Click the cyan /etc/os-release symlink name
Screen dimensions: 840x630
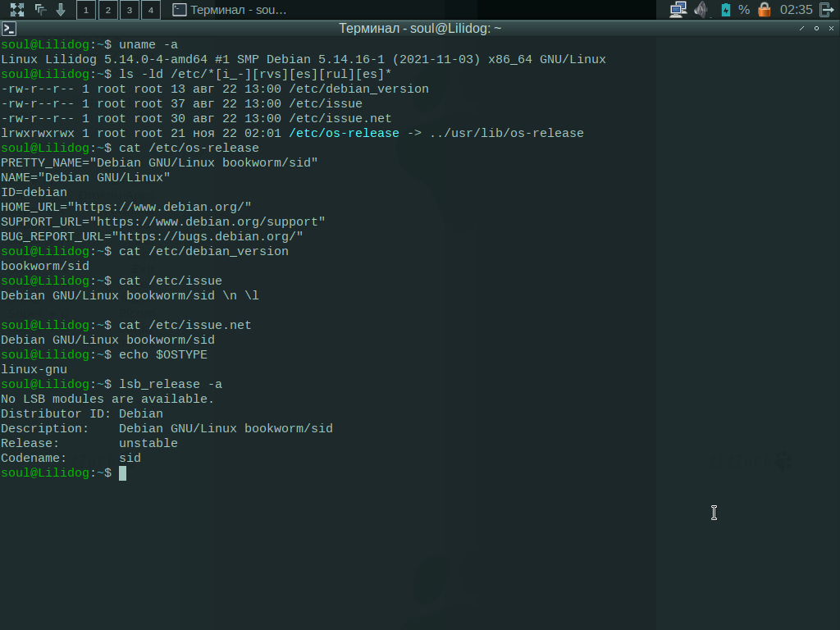point(344,133)
